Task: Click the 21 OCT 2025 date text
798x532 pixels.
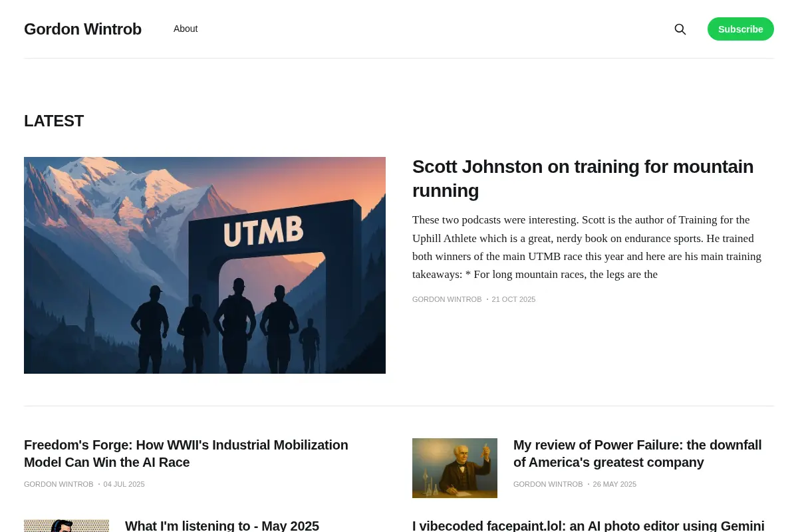Action: pos(513,299)
